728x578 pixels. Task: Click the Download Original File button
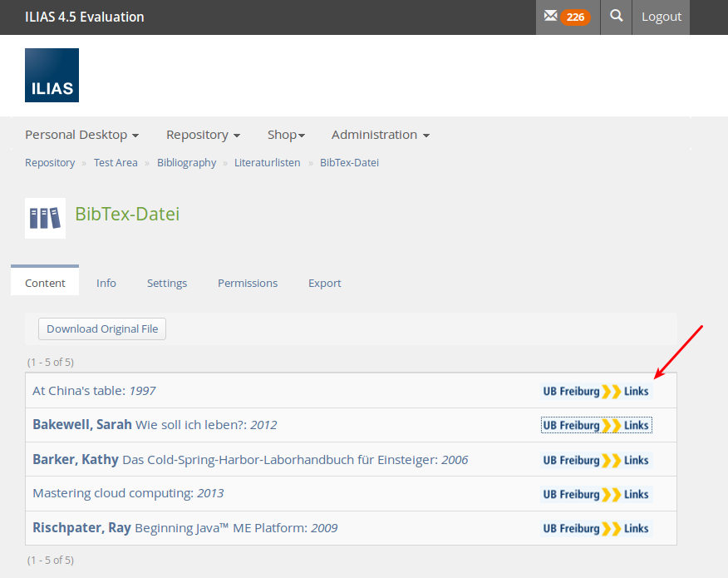[x=102, y=329]
